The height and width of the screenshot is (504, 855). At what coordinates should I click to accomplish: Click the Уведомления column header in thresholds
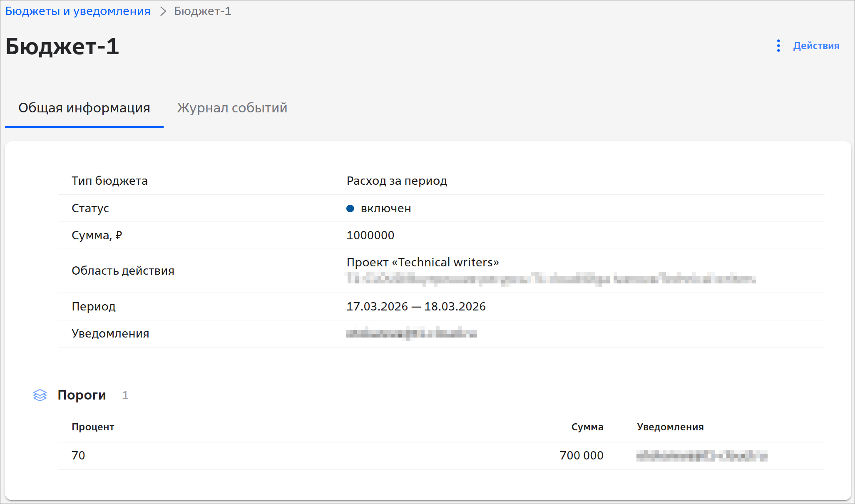(x=670, y=427)
